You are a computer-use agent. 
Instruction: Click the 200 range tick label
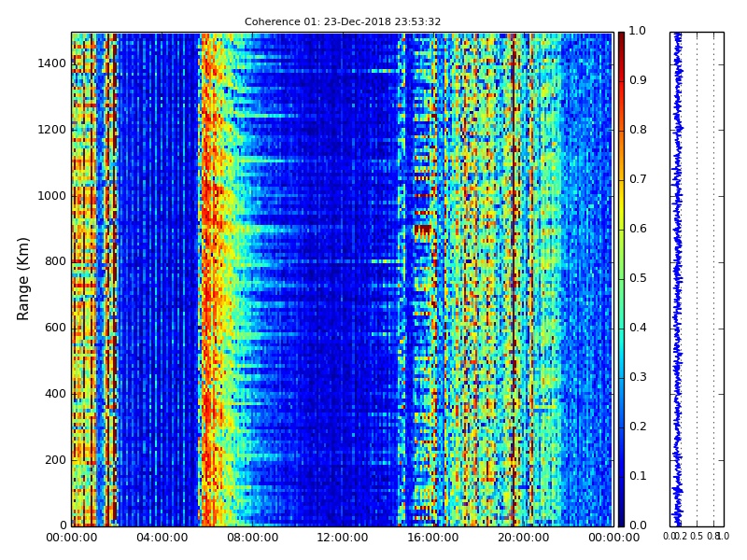[x=55, y=460]
